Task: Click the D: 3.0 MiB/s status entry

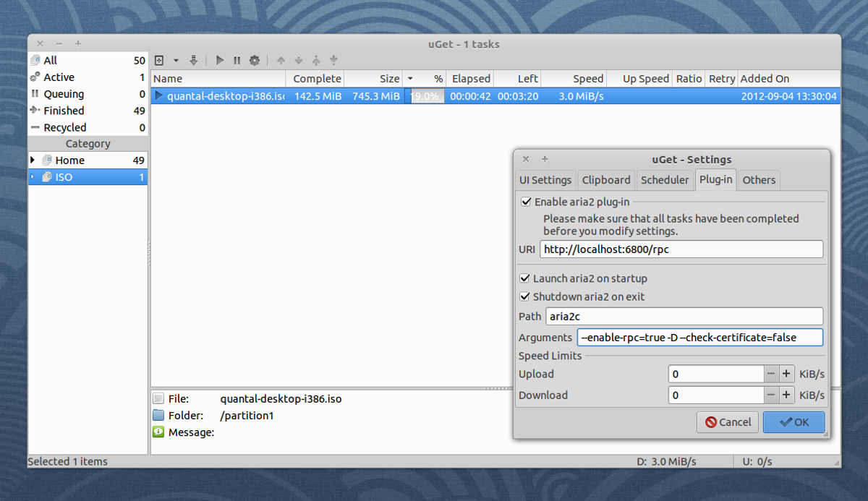Action: click(x=667, y=461)
